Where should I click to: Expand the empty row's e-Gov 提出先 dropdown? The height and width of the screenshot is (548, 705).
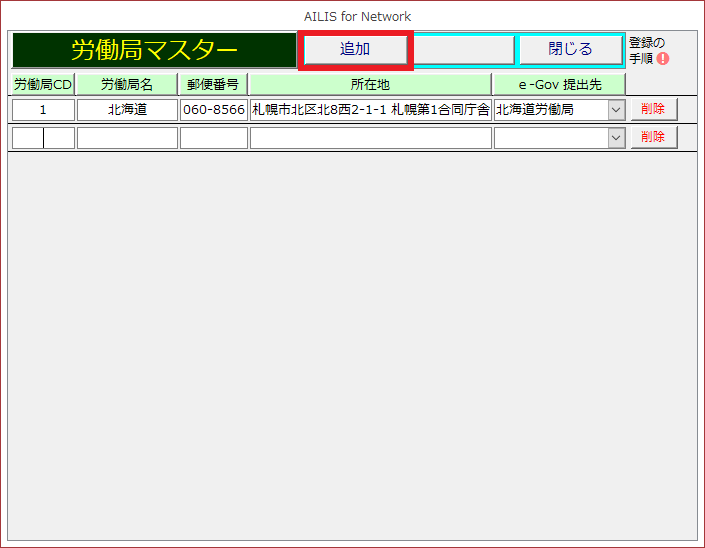pyautogui.click(x=616, y=138)
